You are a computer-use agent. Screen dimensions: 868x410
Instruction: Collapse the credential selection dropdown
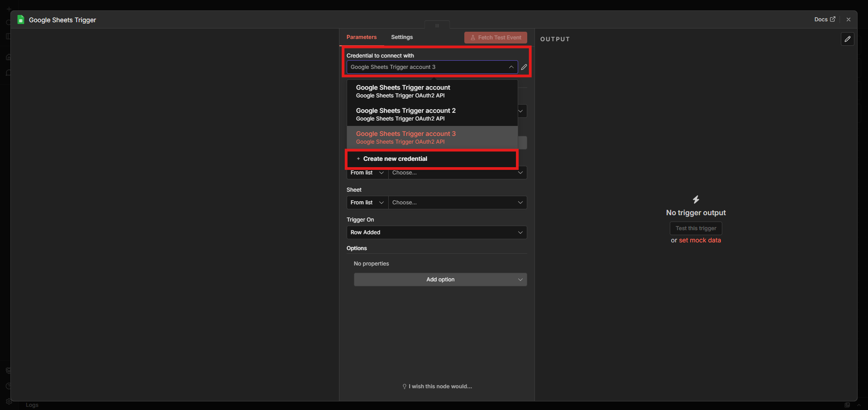511,67
